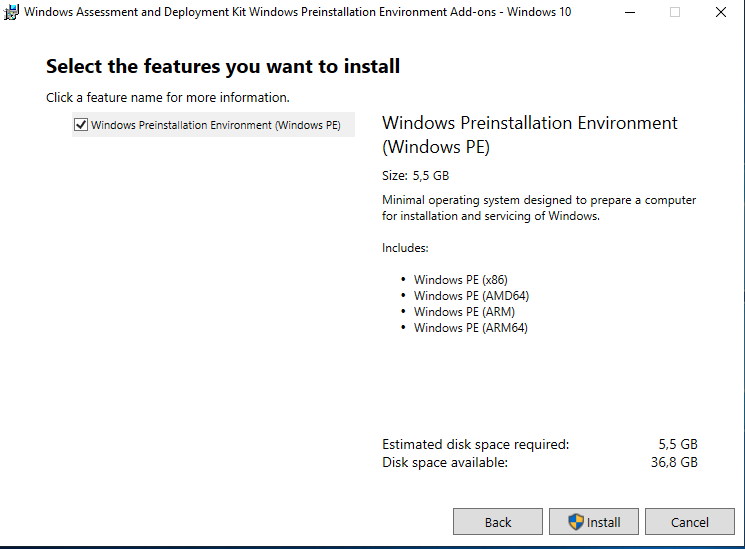This screenshot has width=745, height=549.
Task: Click the greyed-out maximize window button
Action: (675, 13)
